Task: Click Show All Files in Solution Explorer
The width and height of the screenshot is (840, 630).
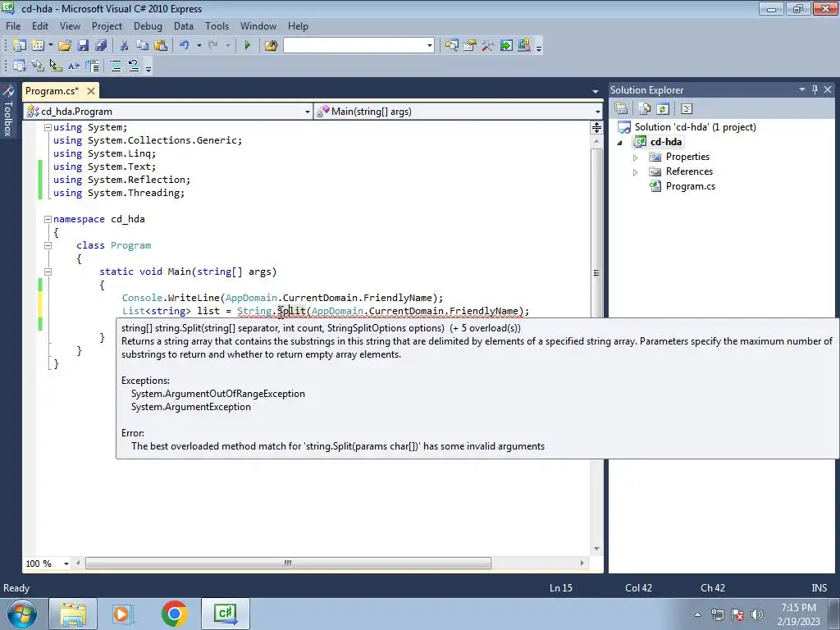Action: (x=645, y=109)
